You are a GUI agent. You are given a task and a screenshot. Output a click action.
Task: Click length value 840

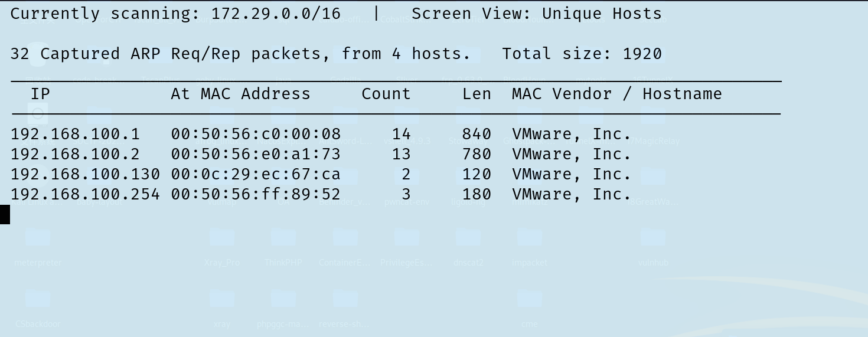coord(477,134)
